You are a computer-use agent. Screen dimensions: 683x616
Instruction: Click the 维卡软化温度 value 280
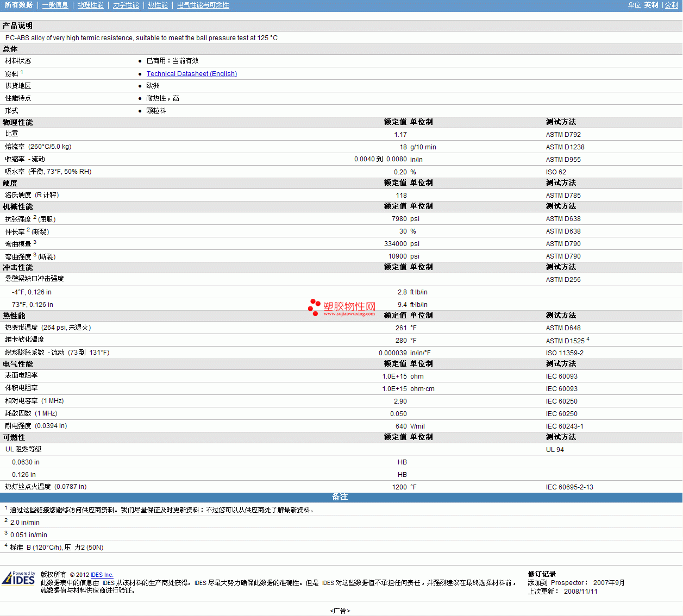[401, 341]
